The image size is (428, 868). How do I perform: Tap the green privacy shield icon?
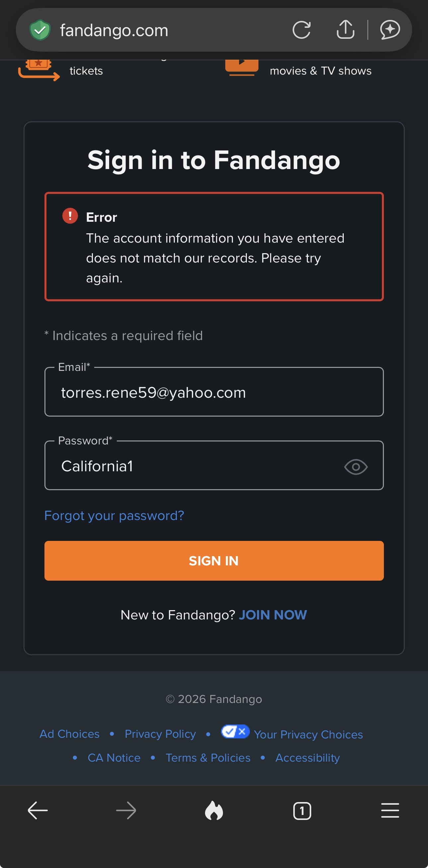tap(40, 30)
